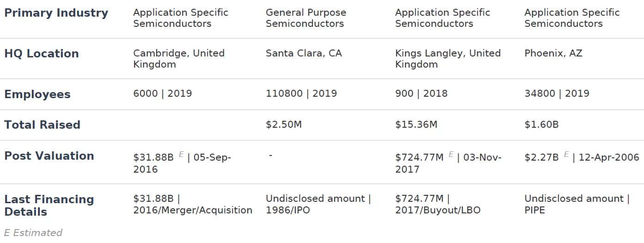Click the estimated 'E' marker beside $31.88B
The width and height of the screenshot is (644, 243).
click(181, 155)
